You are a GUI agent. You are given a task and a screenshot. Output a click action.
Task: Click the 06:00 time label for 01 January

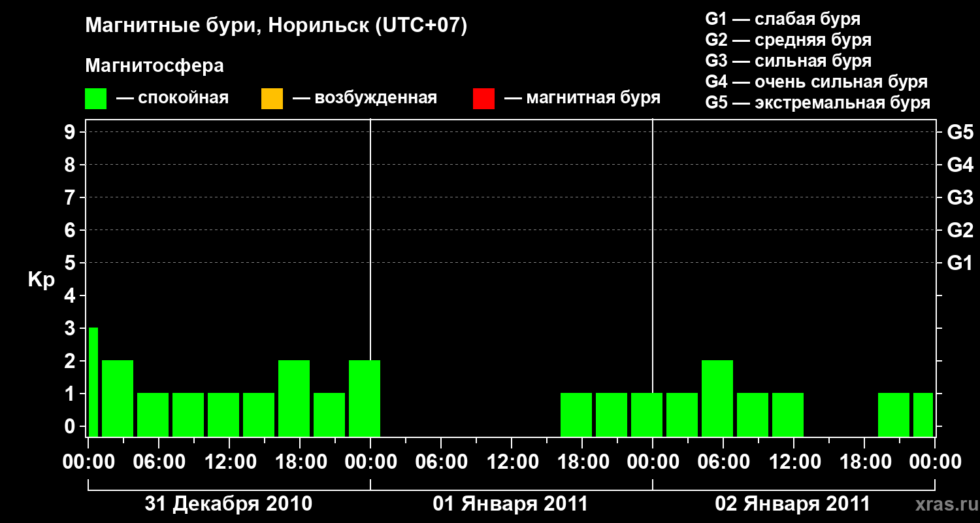point(441,462)
